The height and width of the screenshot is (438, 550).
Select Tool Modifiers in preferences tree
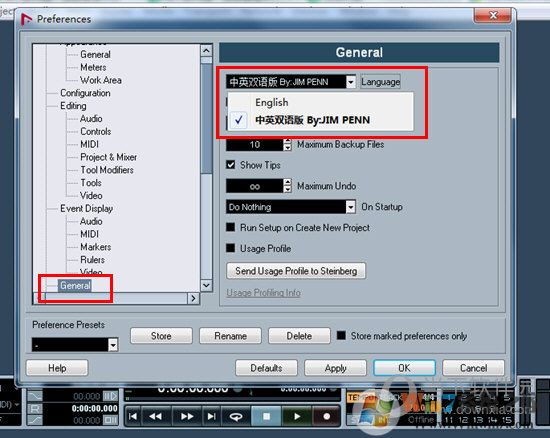(x=107, y=170)
